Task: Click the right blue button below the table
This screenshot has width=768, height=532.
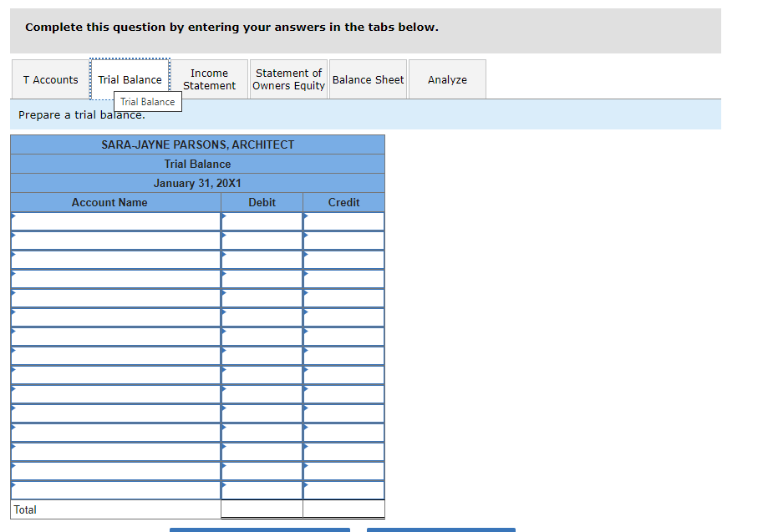Action: pyautogui.click(x=440, y=529)
